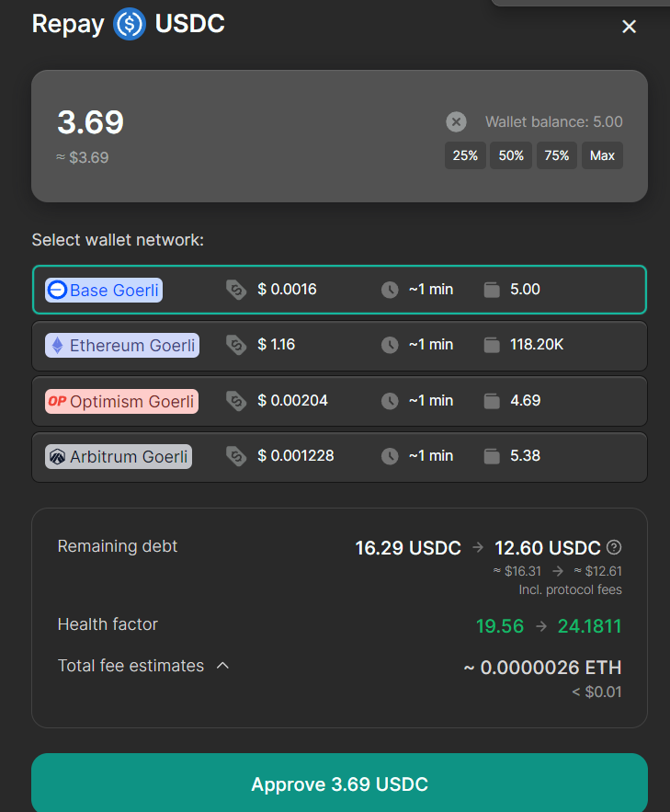The width and height of the screenshot is (670, 812).
Task: Click the USDC coin icon in header
Action: point(130,24)
